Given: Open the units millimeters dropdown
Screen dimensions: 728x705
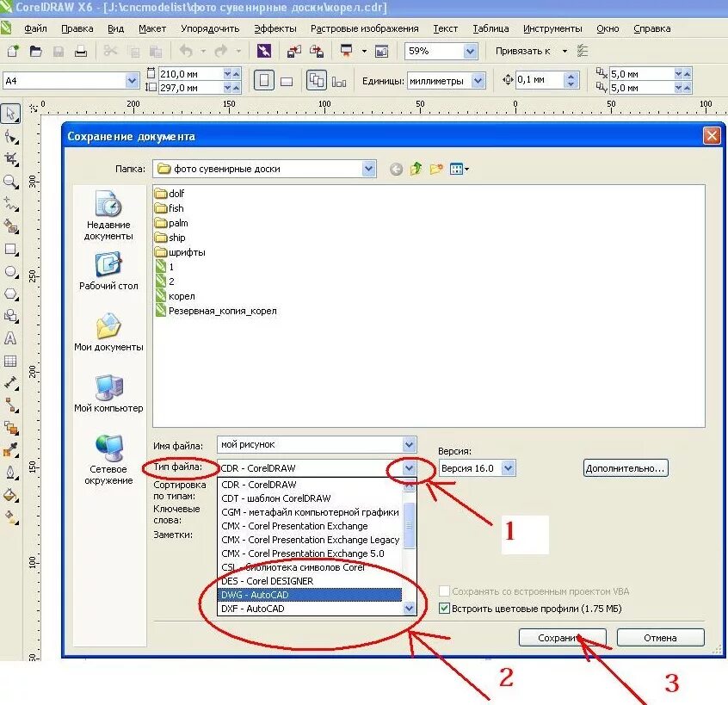Looking at the screenshot, I should click(478, 81).
